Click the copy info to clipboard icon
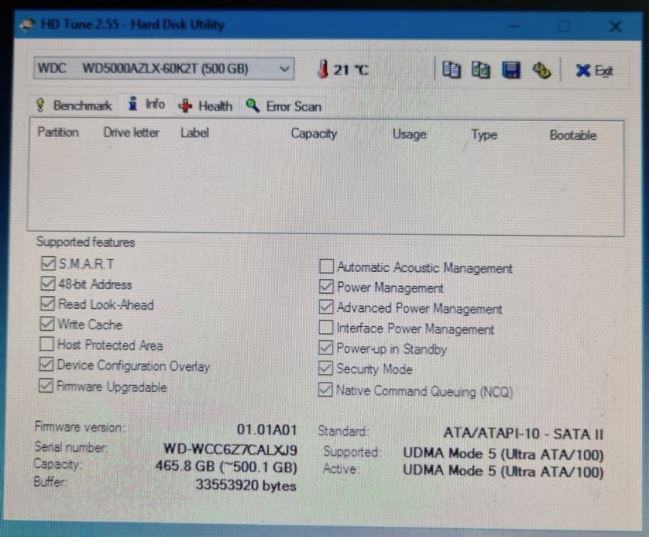The image size is (649, 537). coord(451,70)
